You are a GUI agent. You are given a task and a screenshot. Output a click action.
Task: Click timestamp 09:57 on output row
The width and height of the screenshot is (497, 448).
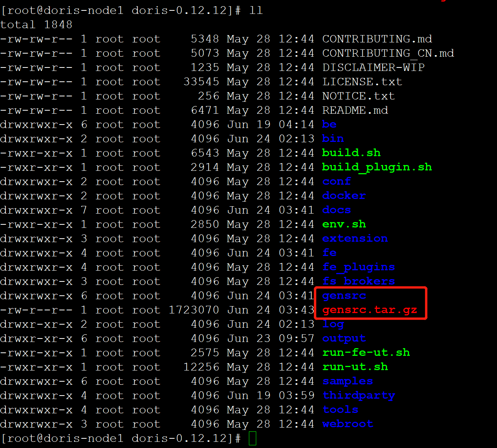296,339
